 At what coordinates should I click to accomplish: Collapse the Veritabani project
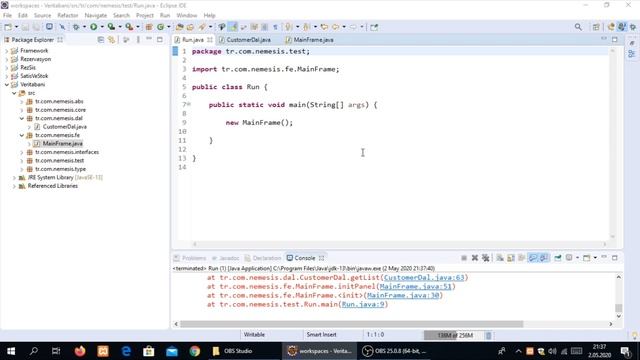coord(7,84)
